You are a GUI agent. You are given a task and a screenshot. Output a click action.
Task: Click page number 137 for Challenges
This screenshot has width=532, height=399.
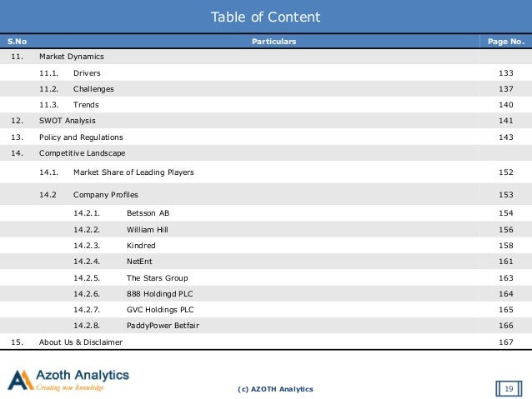pyautogui.click(x=506, y=89)
